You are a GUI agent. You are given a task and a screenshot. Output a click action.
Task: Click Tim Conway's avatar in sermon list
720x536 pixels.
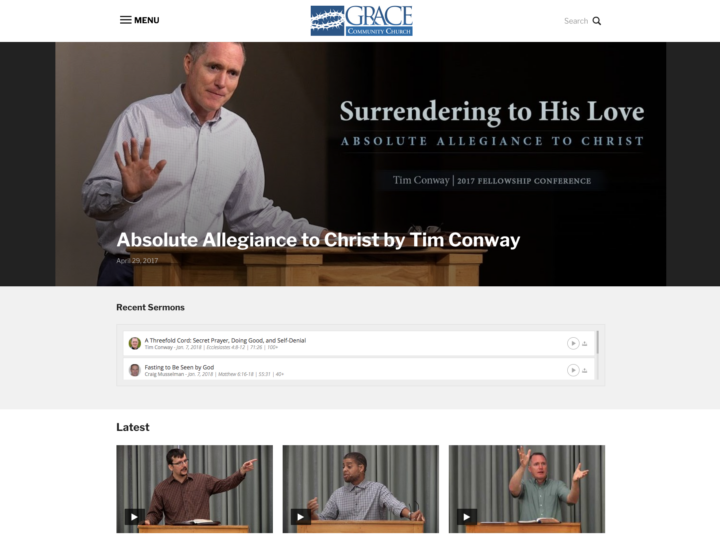[x=135, y=343]
